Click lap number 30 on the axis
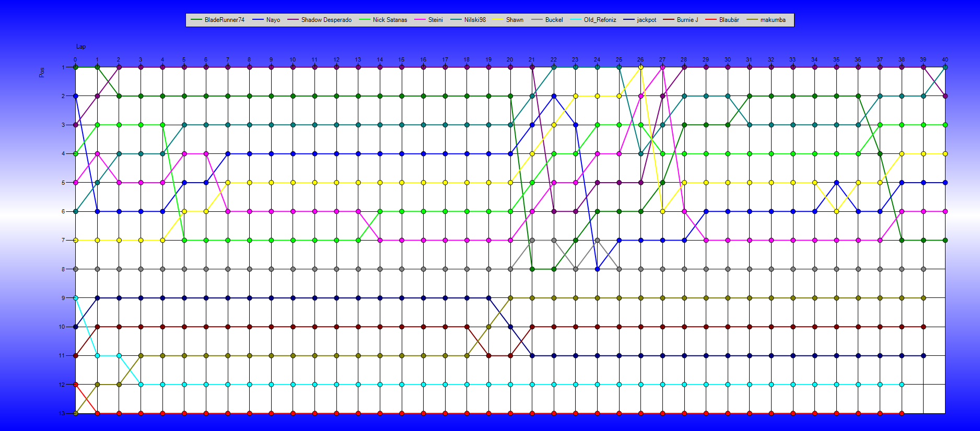This screenshot has width=980, height=431. (728, 59)
